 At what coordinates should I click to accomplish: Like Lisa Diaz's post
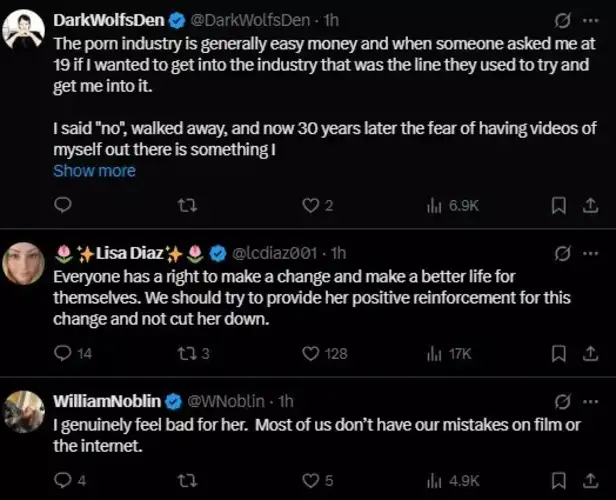310,352
